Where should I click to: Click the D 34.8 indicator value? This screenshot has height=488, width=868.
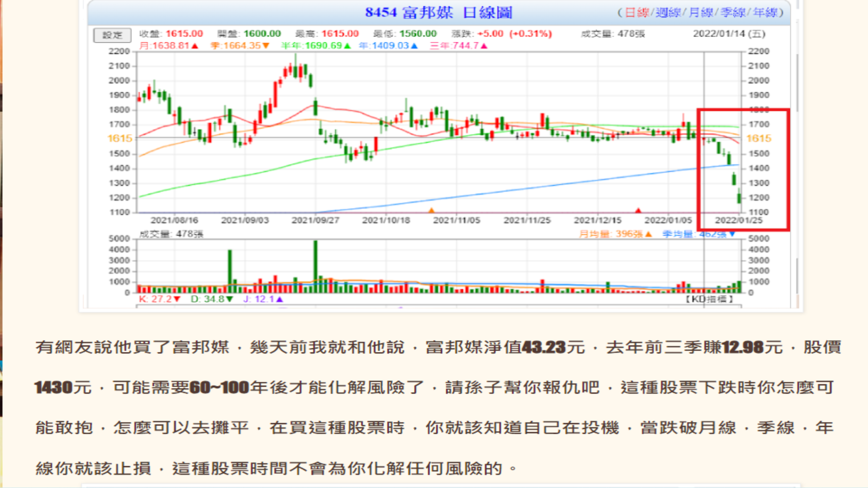(x=212, y=299)
